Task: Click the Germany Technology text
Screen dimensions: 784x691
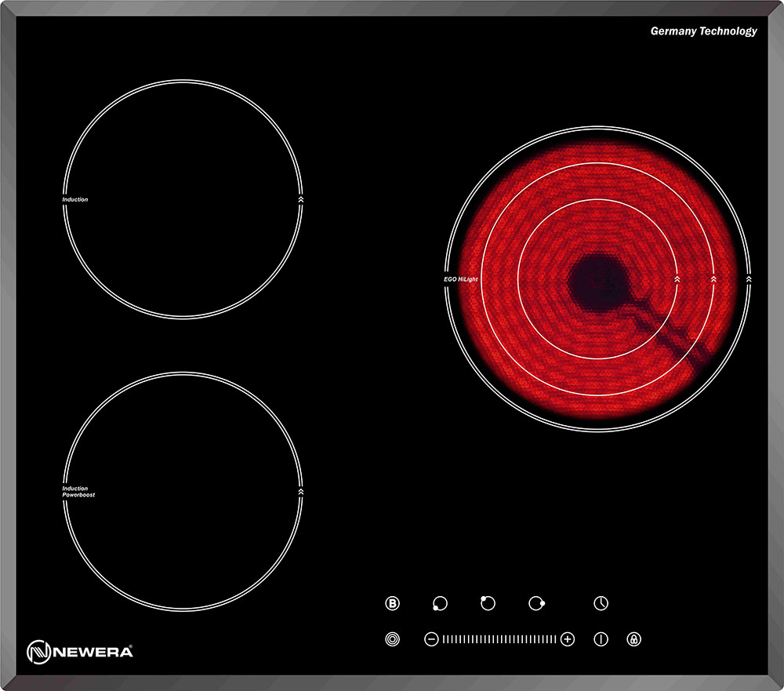Action: tap(703, 31)
